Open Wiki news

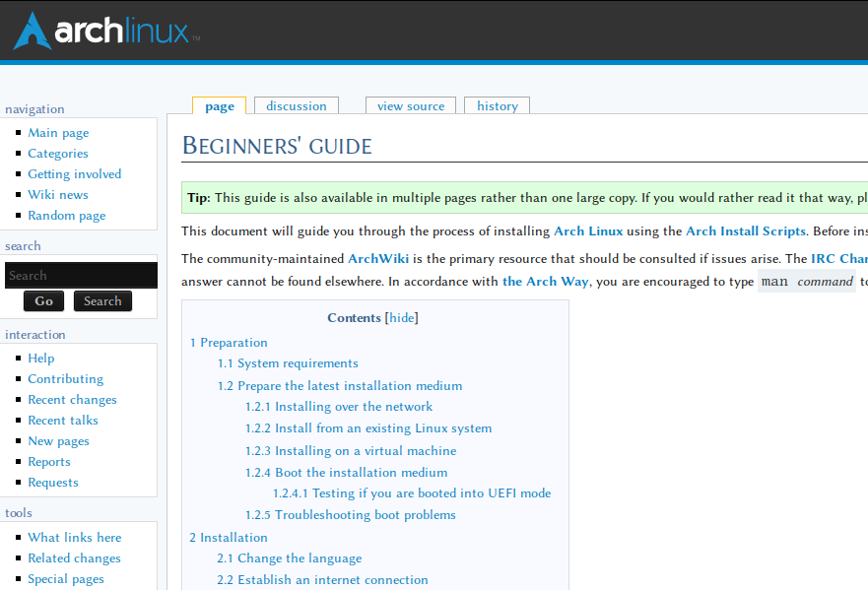coord(57,194)
